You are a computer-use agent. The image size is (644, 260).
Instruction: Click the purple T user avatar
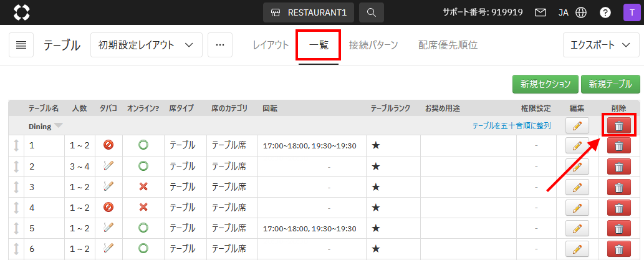[630, 12]
